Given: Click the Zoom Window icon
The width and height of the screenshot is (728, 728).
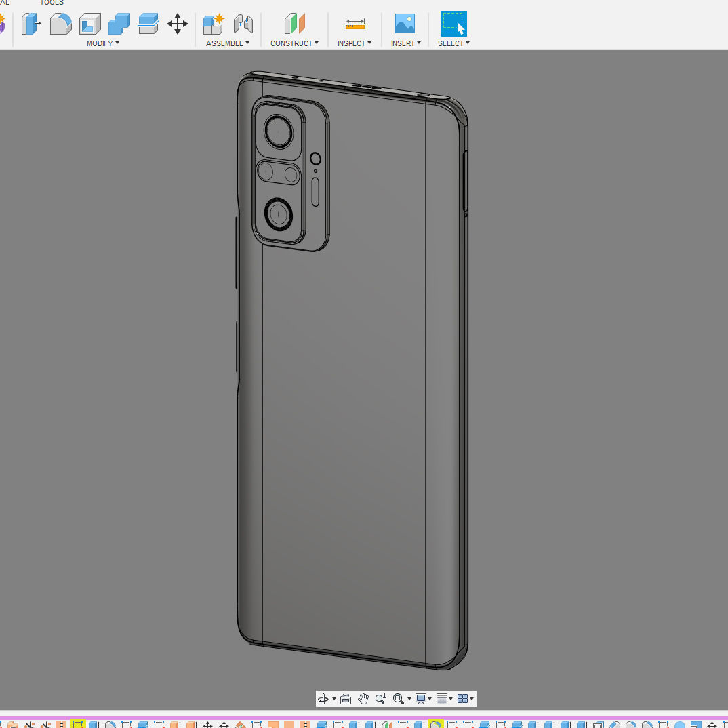Looking at the screenshot, I should click(399, 699).
